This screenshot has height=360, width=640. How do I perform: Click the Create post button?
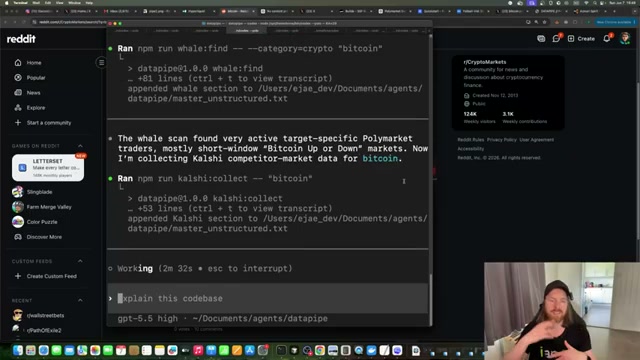point(581,39)
